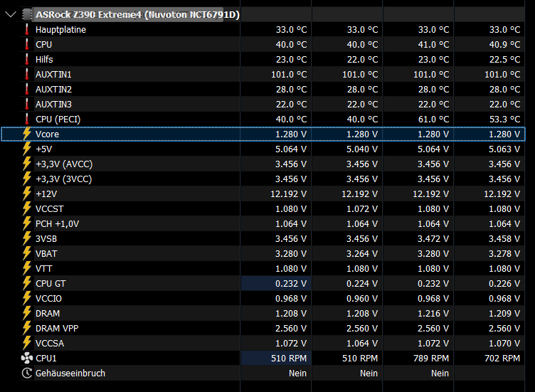This screenshot has height=392, width=535.
Task: Click the 3VSB average value 3.458 V
Action: click(x=504, y=239)
